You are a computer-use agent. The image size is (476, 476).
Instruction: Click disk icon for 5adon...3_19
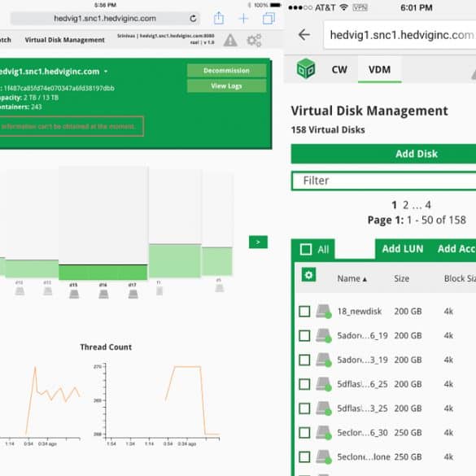click(x=323, y=360)
